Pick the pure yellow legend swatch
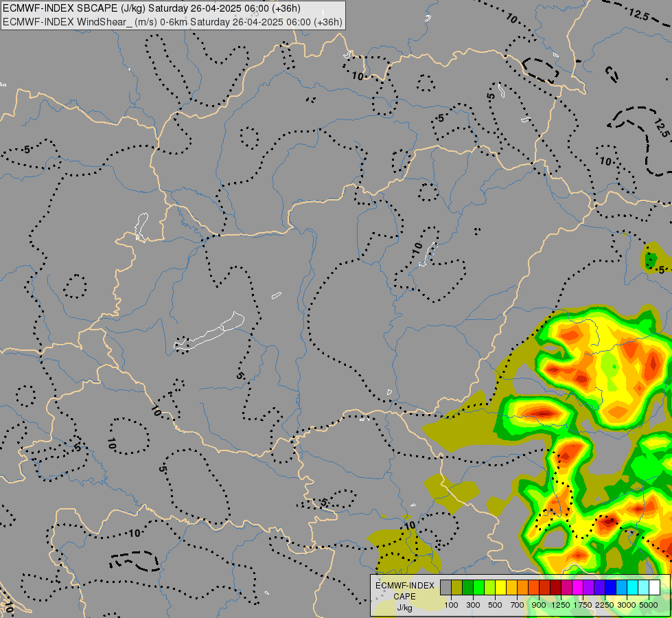The height and width of the screenshot is (618, 672). [x=500, y=587]
